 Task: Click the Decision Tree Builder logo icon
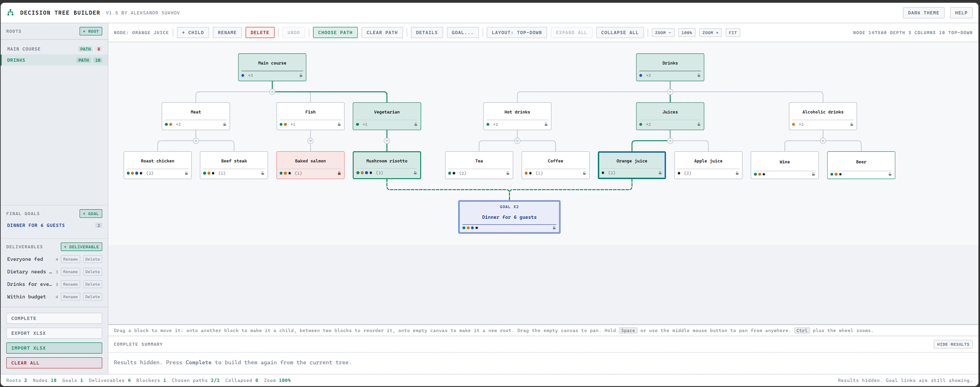click(11, 13)
